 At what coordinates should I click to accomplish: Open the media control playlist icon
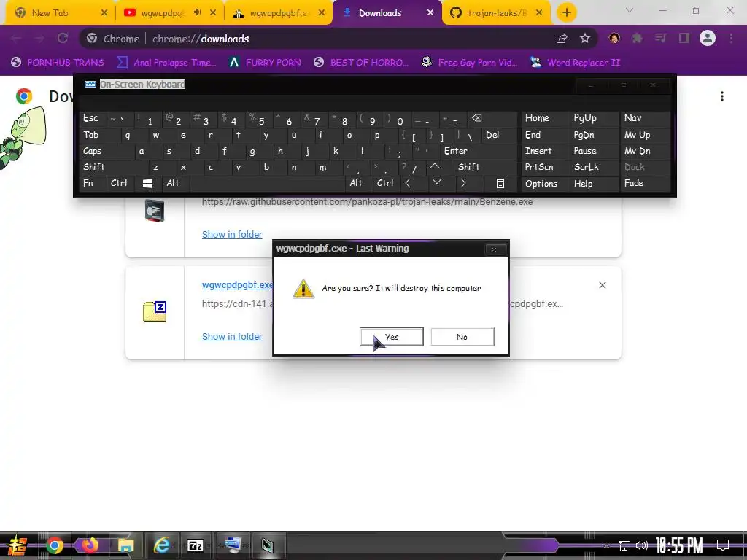(661, 38)
